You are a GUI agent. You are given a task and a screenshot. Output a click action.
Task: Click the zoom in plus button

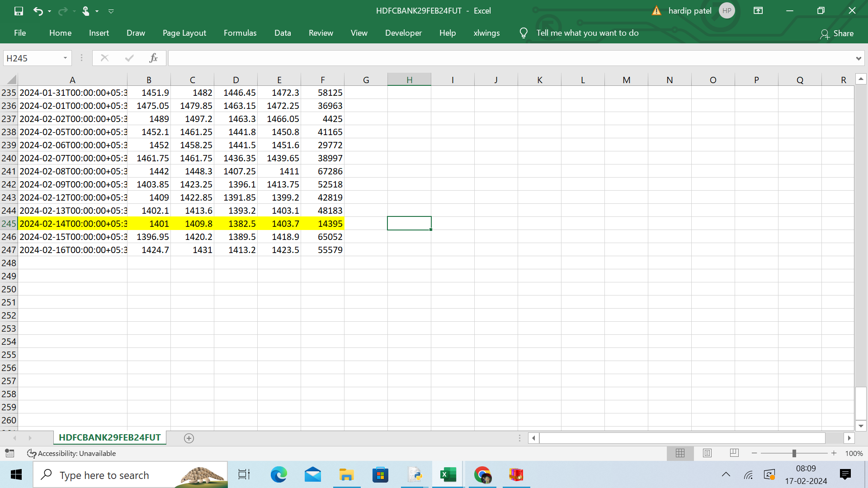[834, 453]
